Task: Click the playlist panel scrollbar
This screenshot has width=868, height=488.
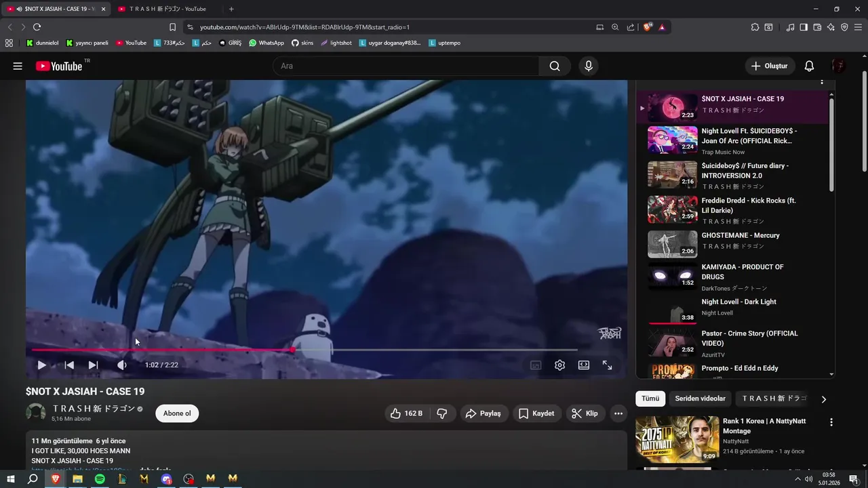Action: pyautogui.click(x=831, y=146)
